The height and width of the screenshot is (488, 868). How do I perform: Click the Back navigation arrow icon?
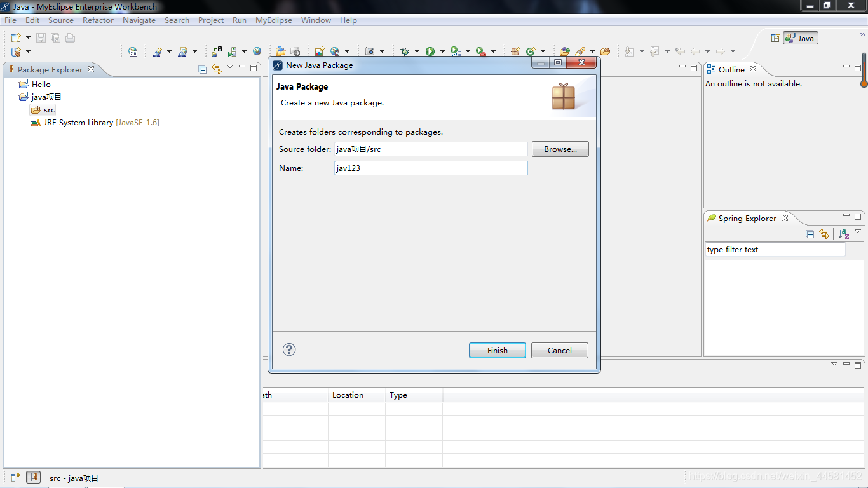click(x=695, y=51)
